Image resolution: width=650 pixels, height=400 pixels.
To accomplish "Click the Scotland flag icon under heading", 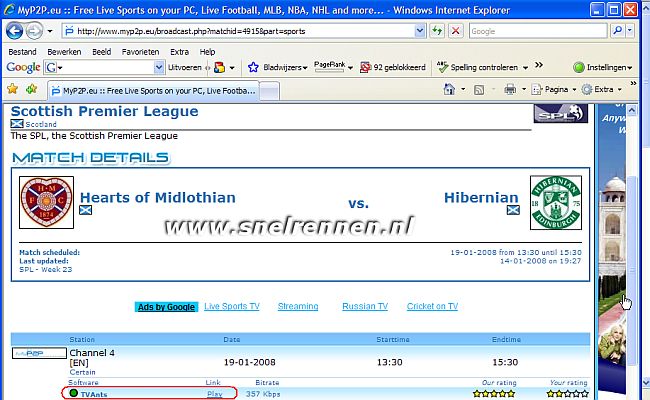I will tap(17, 124).
